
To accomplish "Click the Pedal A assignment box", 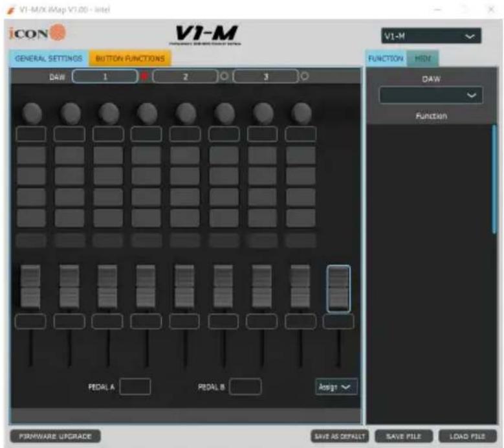I will pos(135,386).
